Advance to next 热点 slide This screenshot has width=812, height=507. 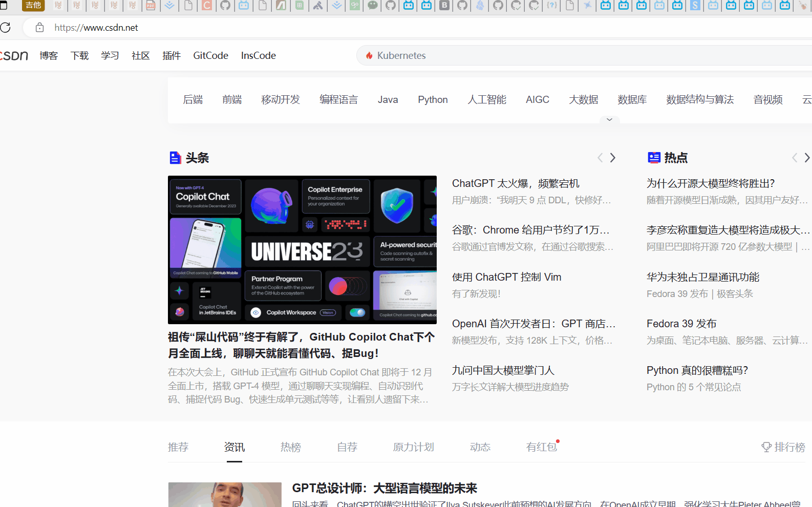pos(807,158)
